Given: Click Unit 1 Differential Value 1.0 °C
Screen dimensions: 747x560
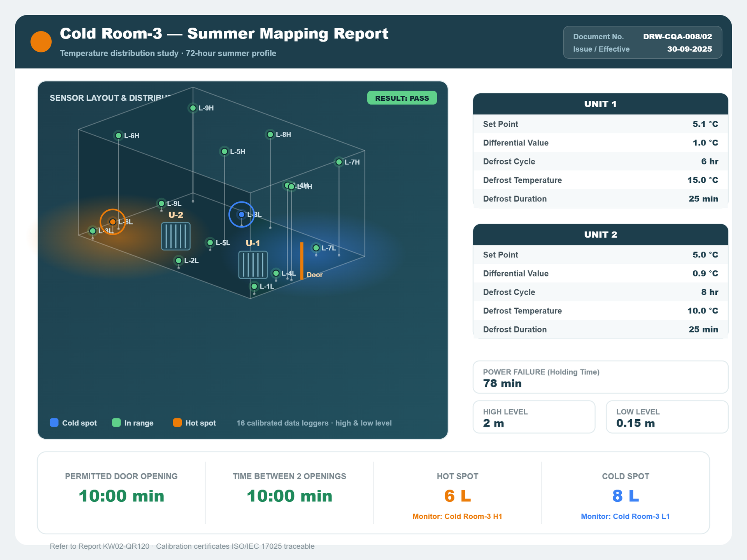Looking at the screenshot, I should tap(705, 143).
